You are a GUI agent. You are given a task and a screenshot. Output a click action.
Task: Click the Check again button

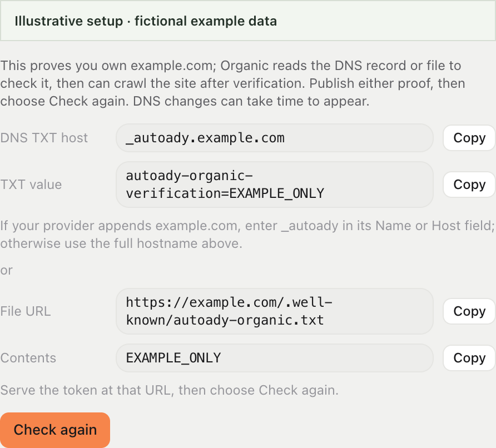[55, 430]
